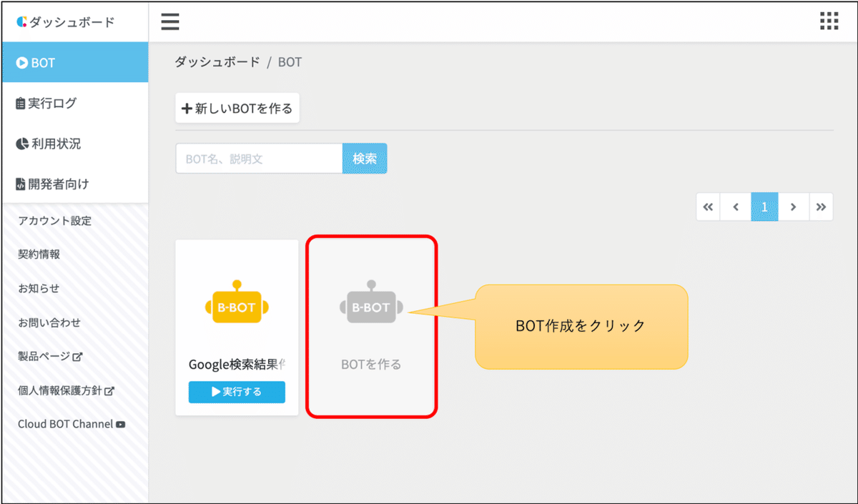
Task: Select BOT in the sidebar
Action: coord(43,62)
